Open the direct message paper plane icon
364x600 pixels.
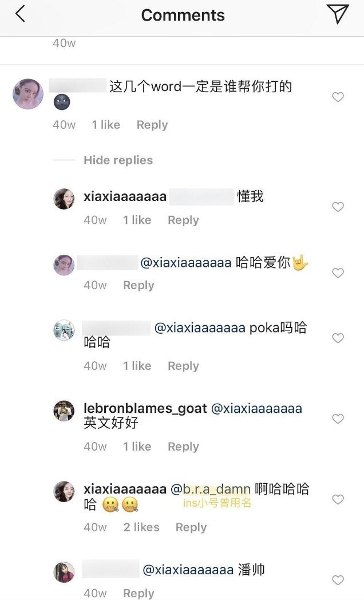[x=338, y=14]
